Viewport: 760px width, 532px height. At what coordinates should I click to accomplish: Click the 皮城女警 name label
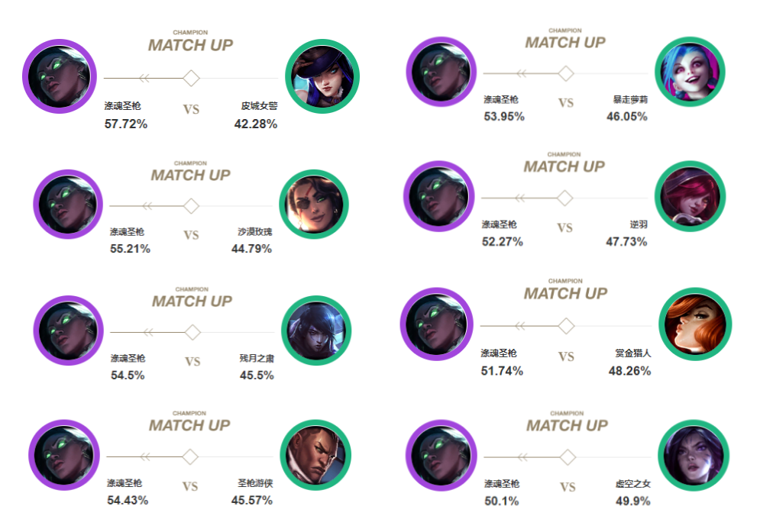pos(259,107)
